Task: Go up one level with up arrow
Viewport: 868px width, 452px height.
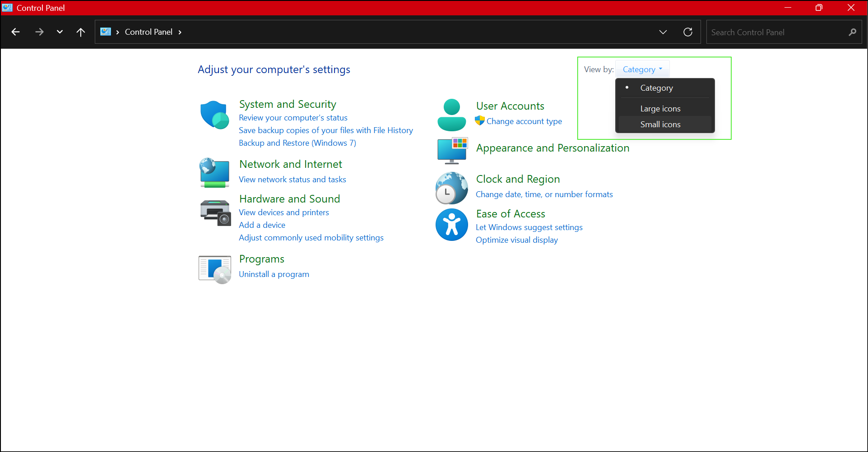Action: click(x=81, y=32)
